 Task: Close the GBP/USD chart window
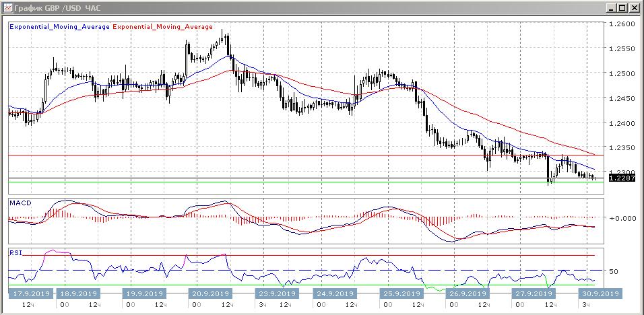tap(634, 8)
